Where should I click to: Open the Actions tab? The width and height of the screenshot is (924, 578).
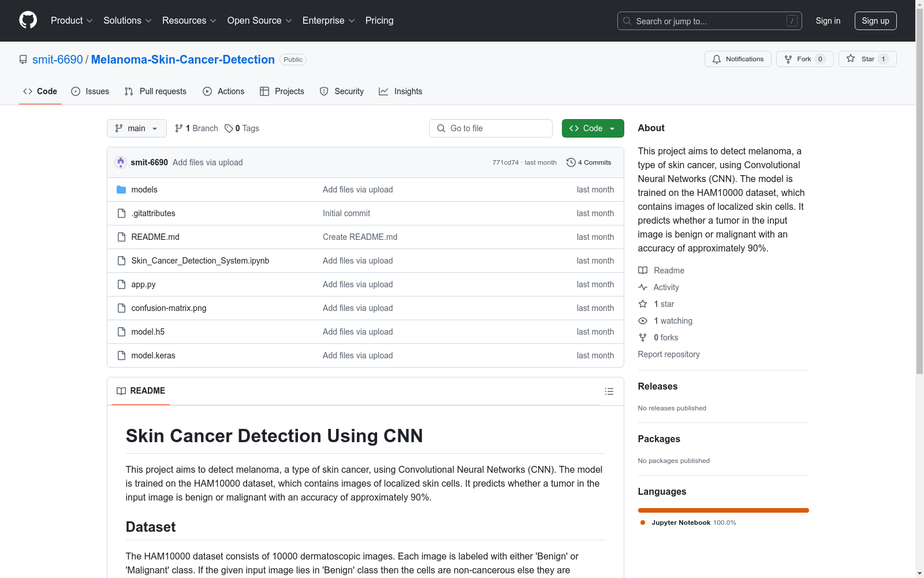point(223,91)
